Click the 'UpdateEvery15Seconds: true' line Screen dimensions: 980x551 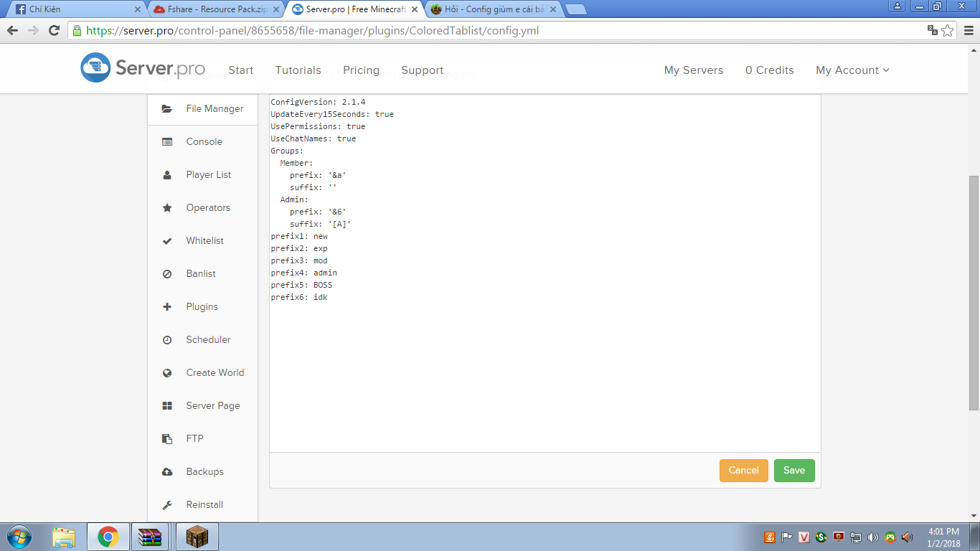point(332,114)
